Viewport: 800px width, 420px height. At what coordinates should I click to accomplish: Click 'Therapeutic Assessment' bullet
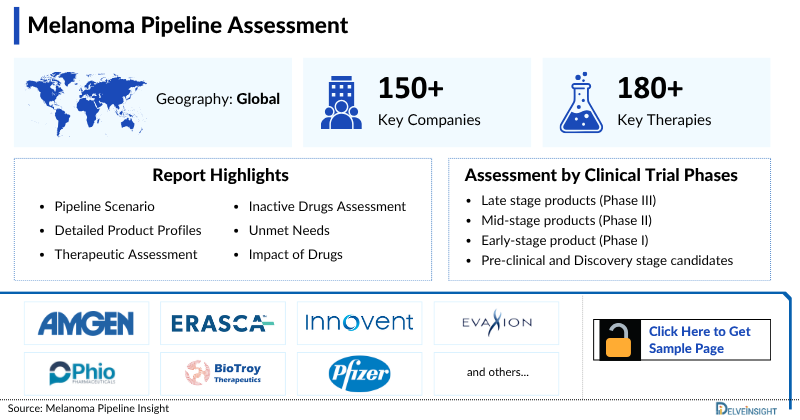tap(126, 254)
